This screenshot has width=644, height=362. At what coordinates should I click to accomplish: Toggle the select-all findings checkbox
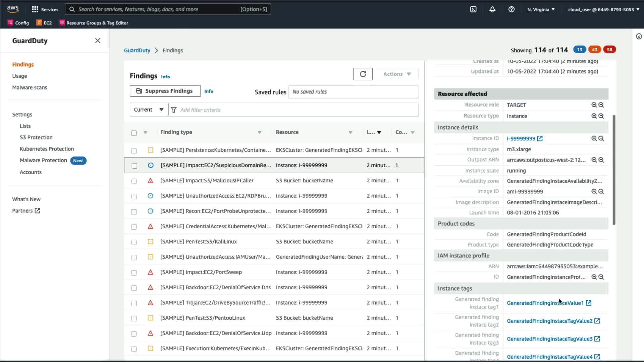pyautogui.click(x=134, y=133)
